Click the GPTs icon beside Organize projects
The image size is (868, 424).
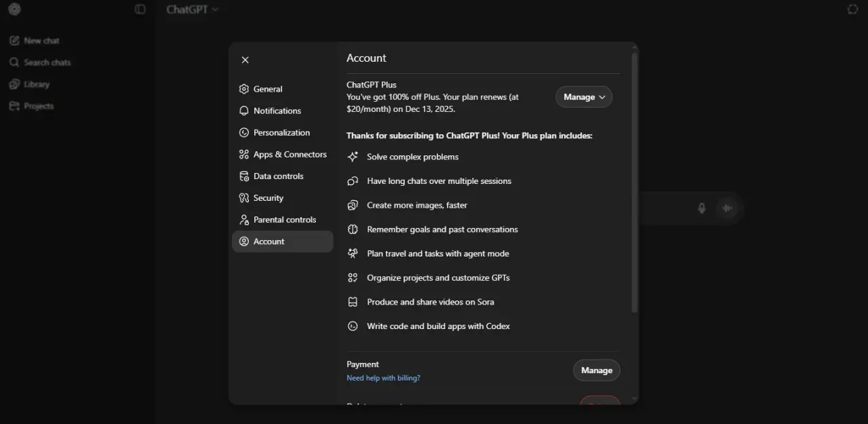[353, 277]
